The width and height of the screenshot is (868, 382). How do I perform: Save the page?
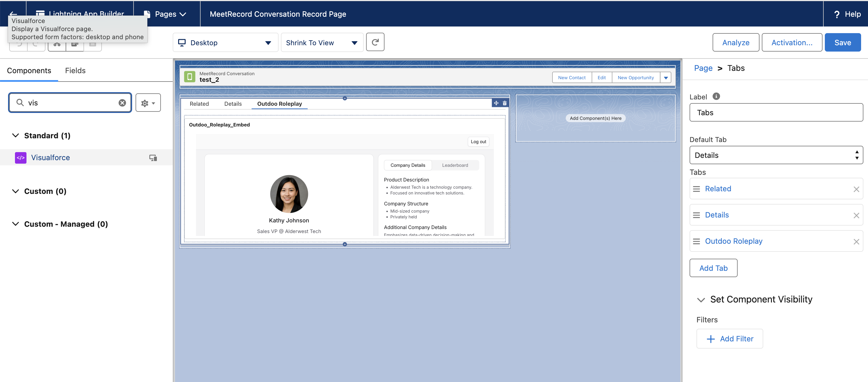coord(842,42)
